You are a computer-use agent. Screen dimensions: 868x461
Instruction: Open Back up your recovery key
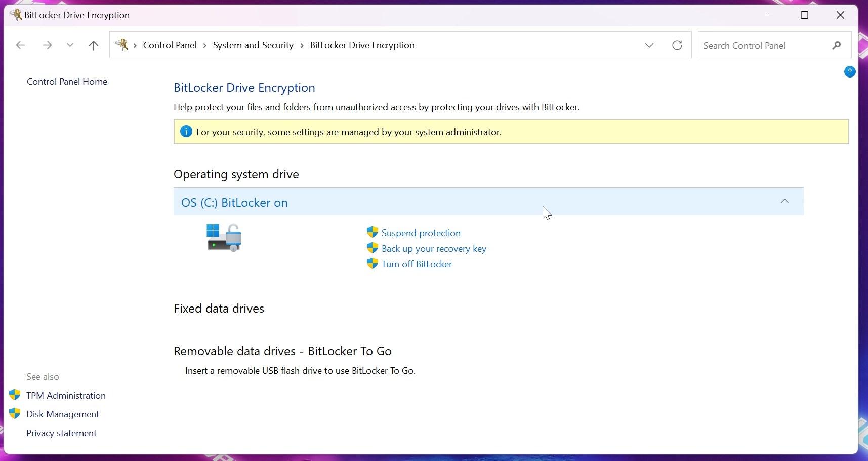coord(434,249)
